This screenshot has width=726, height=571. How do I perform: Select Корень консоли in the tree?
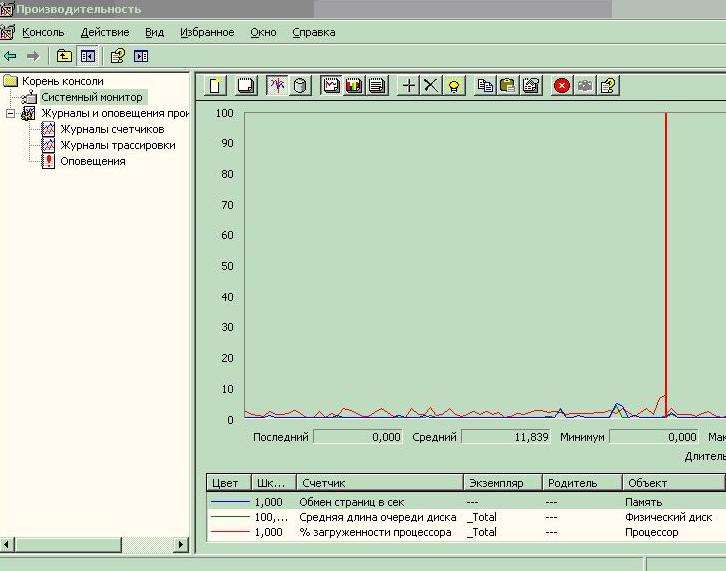click(x=63, y=81)
